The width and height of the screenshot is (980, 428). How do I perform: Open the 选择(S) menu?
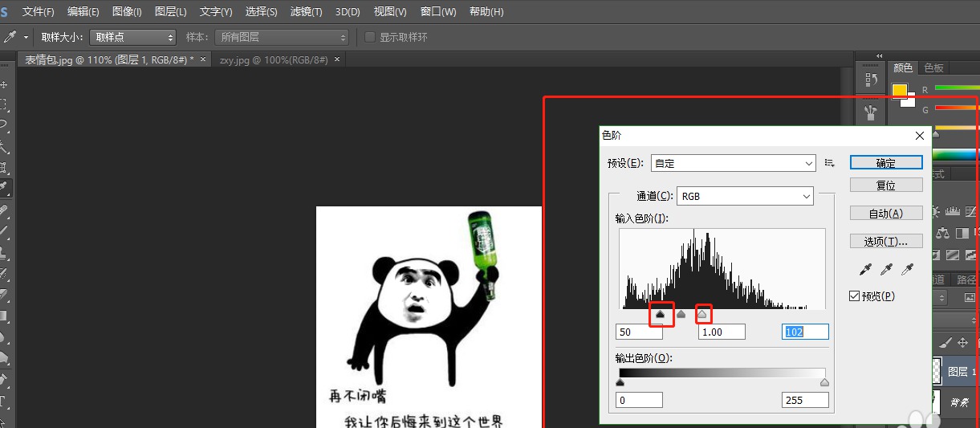261,12
